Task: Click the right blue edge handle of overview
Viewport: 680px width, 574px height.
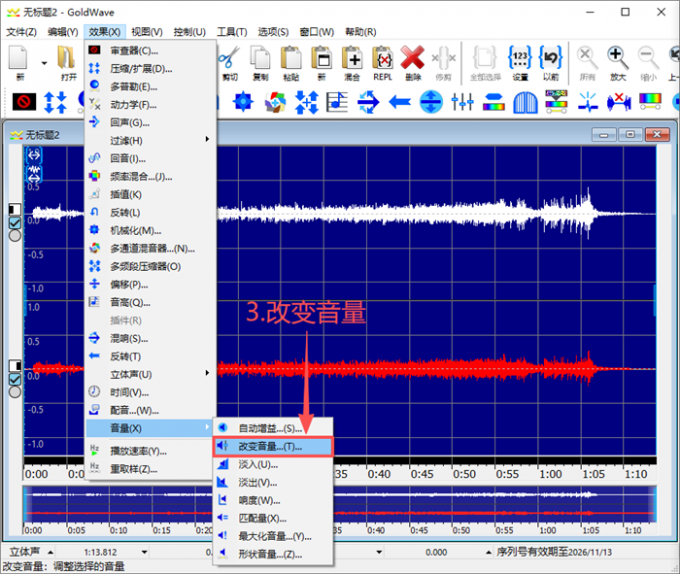Action: (x=654, y=505)
